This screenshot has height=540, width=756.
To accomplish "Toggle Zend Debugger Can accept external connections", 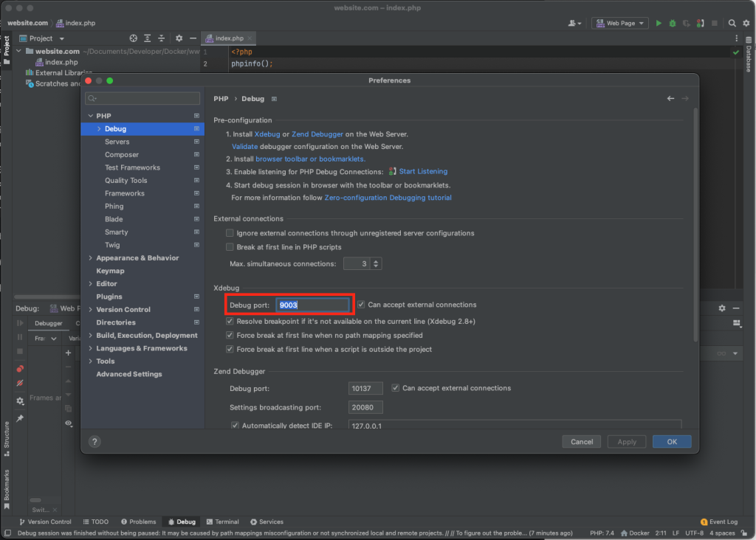I will 396,388.
